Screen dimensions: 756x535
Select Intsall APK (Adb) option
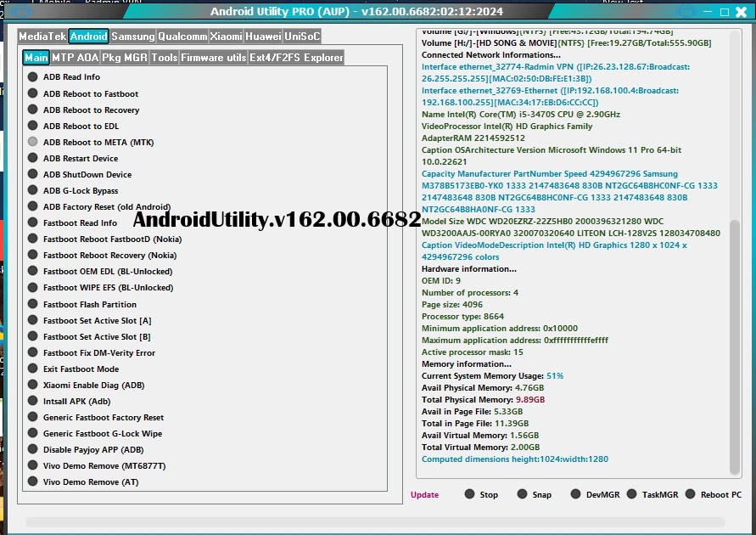pyautogui.click(x=69, y=401)
